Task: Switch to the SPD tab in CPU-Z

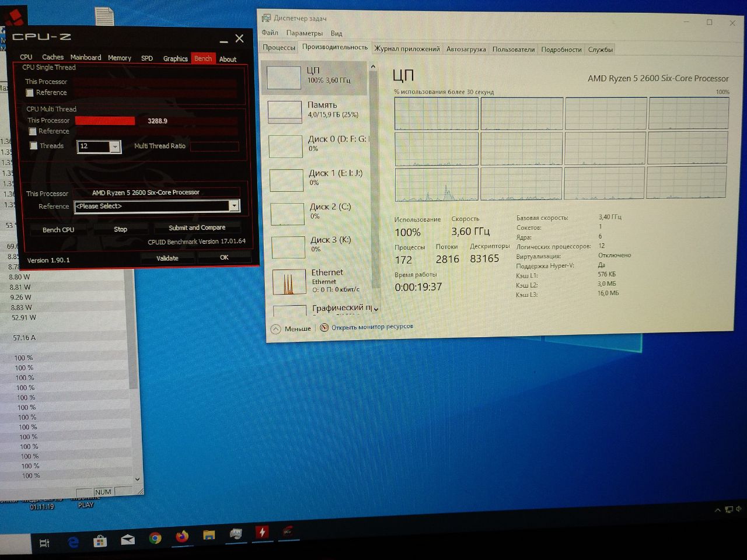Action: tap(147, 58)
